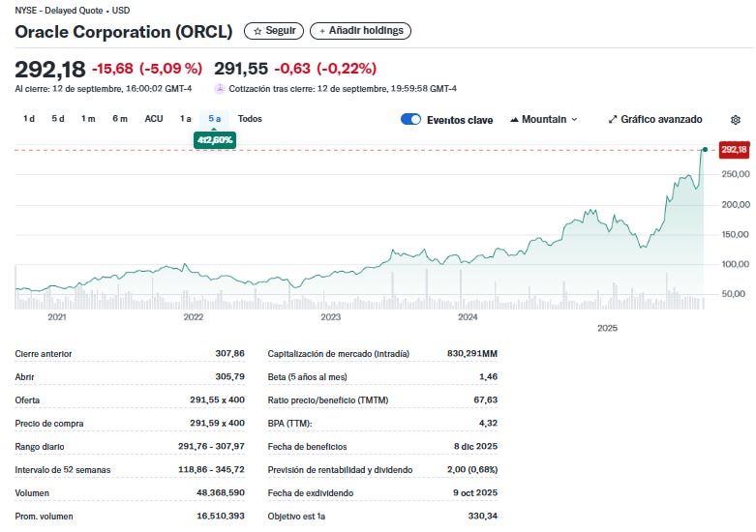Click the green endpoint dot on chart

705,150
